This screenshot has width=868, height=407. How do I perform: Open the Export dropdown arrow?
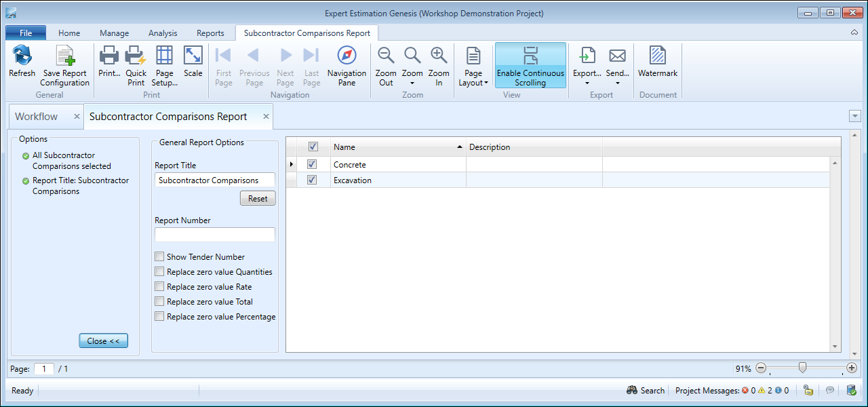(587, 83)
